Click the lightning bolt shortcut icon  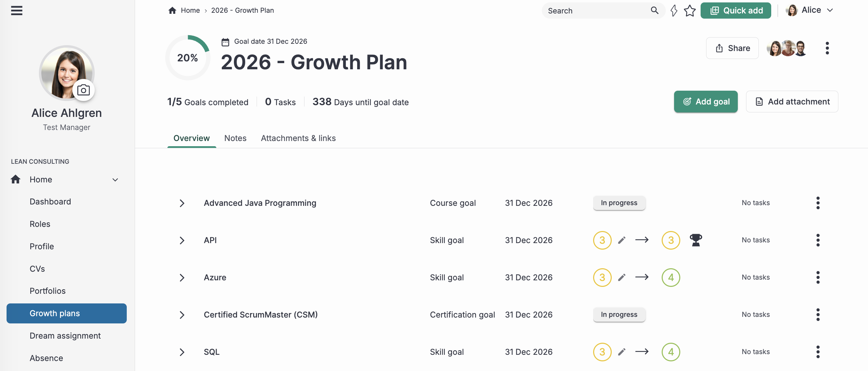pos(674,11)
